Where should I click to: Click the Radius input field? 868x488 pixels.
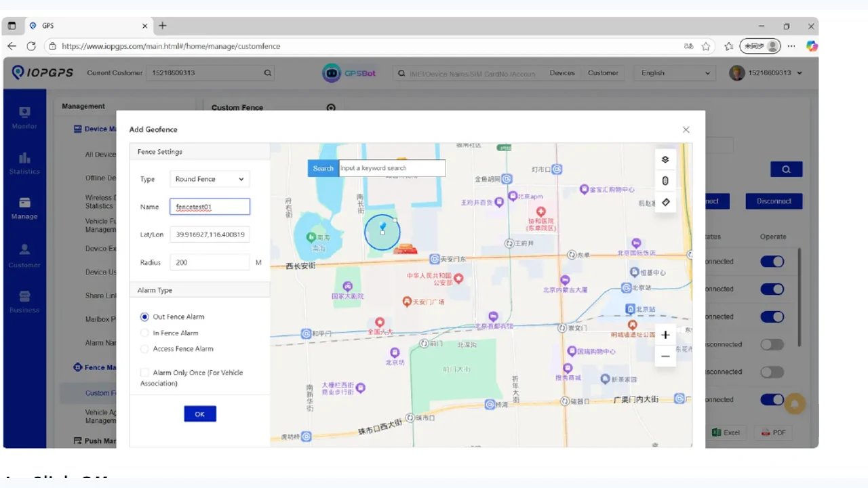(210, 262)
